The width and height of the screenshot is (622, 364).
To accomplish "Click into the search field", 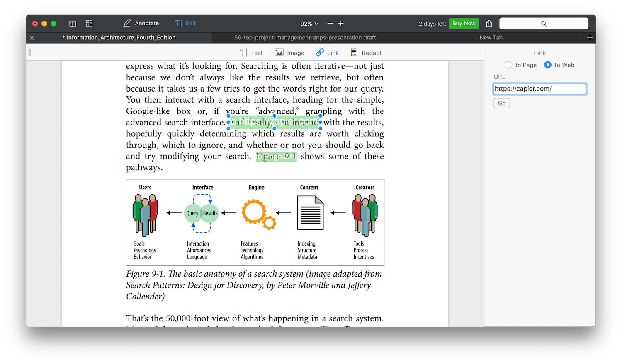I will (544, 24).
